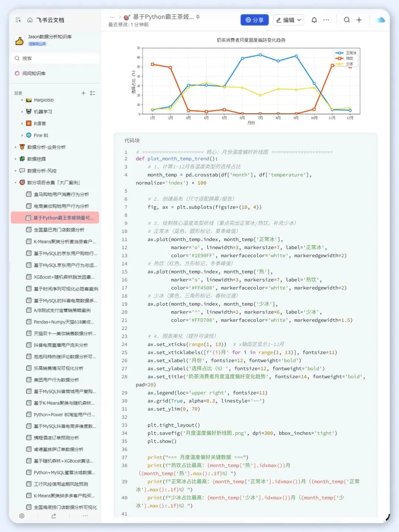Open the K-Means聚类分析麦当劳客户 document
399x532 pixels.
(65, 242)
